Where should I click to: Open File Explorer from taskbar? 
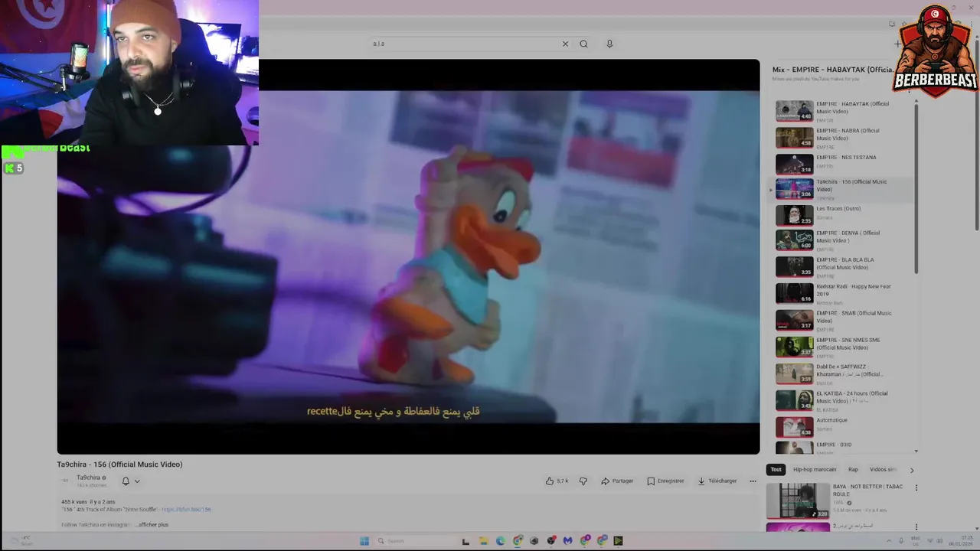click(483, 541)
